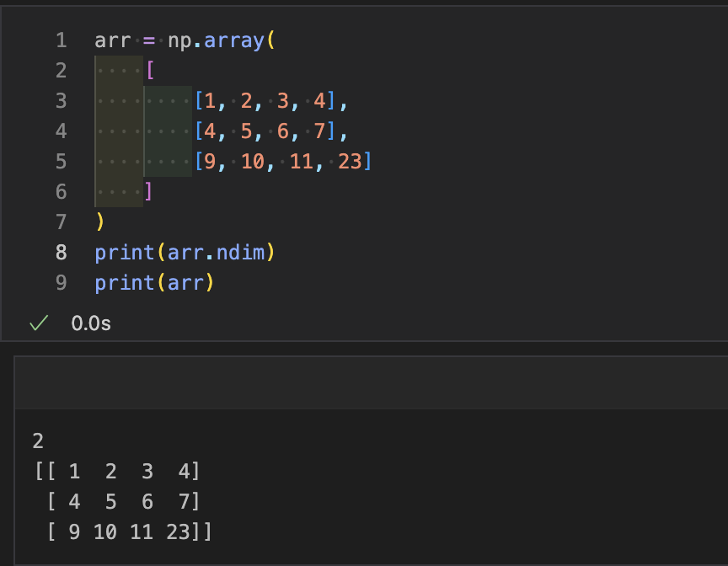Click line number 8 in the gutter
Screen dimensions: 728x566
[61, 252]
